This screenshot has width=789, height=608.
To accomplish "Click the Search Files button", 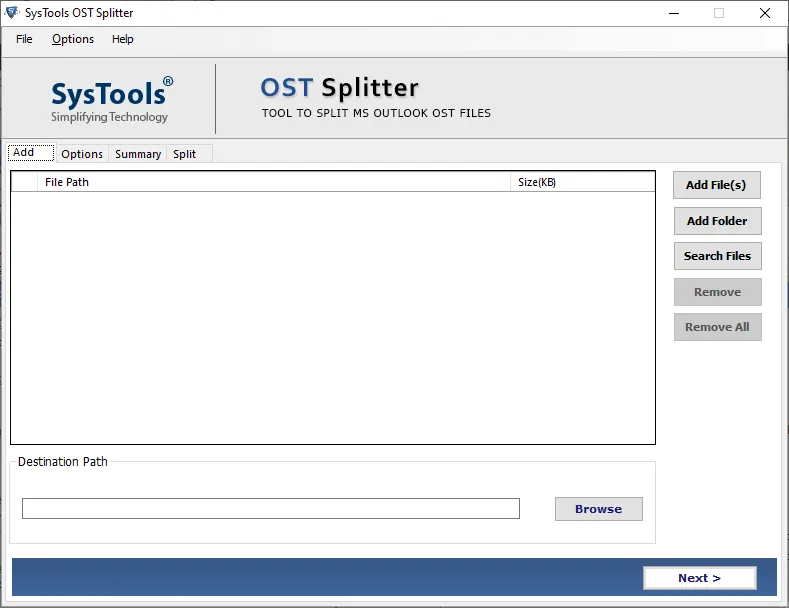I will pos(717,256).
